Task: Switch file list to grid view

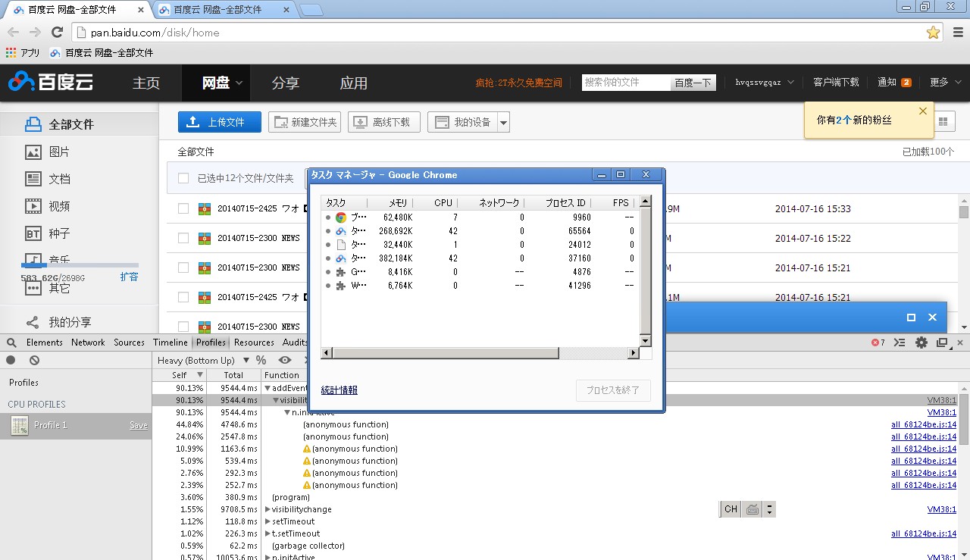Action: coord(943,122)
